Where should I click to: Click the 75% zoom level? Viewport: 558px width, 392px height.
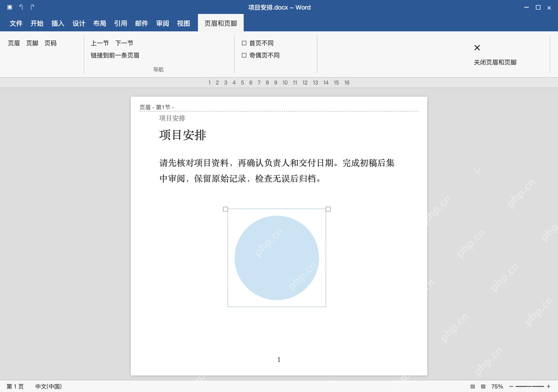pyautogui.click(x=497, y=386)
